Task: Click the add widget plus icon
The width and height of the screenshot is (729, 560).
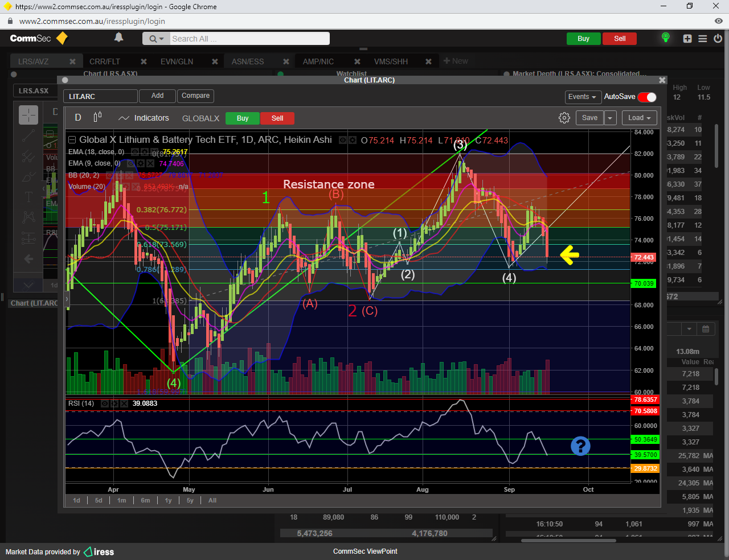Action: (x=687, y=39)
